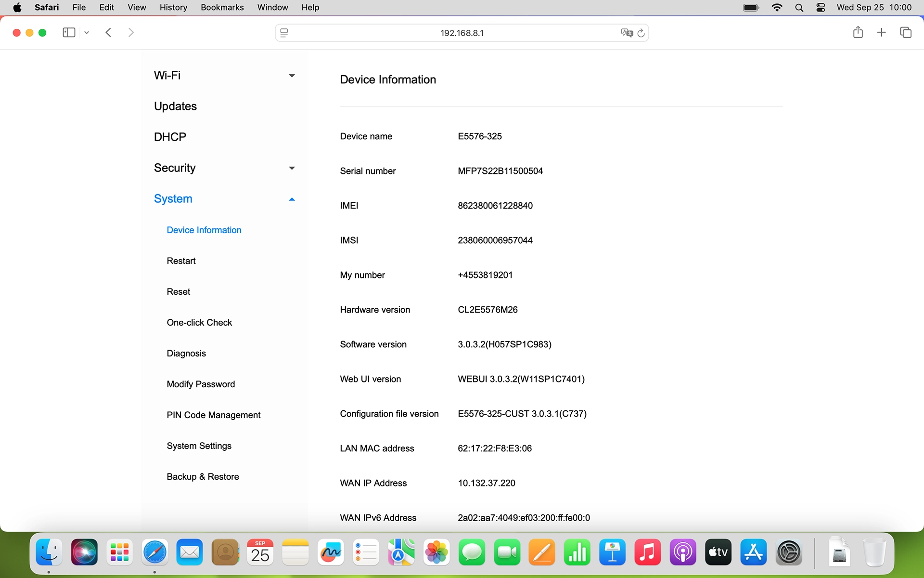Viewport: 924px width, 578px height.
Task: Collapse the System menu section
Action: (x=291, y=199)
